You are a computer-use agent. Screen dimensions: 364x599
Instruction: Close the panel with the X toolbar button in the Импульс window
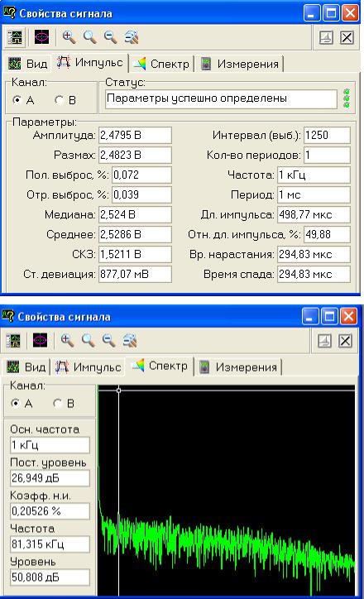347,37
